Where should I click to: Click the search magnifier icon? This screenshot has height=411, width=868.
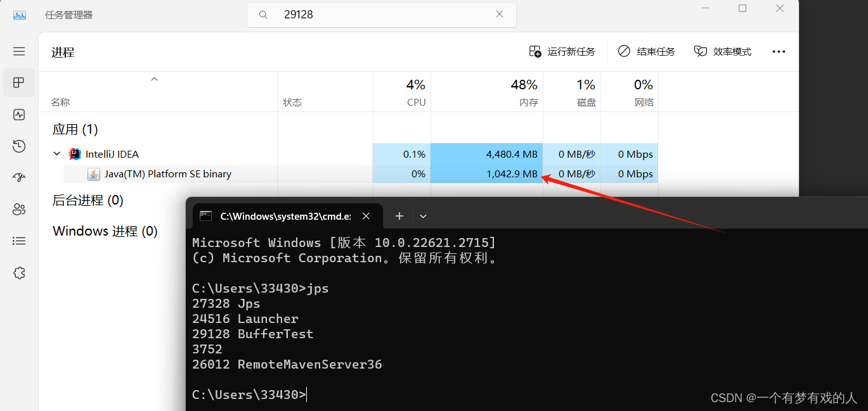(263, 15)
